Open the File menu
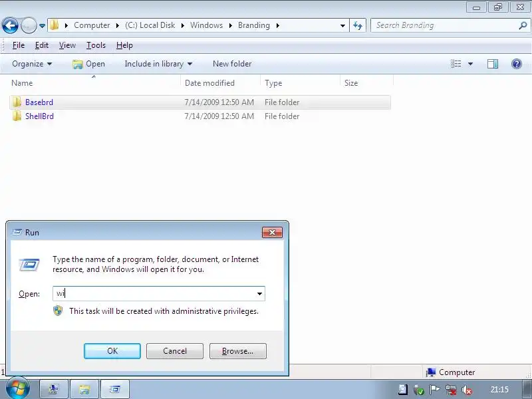 pyautogui.click(x=19, y=45)
